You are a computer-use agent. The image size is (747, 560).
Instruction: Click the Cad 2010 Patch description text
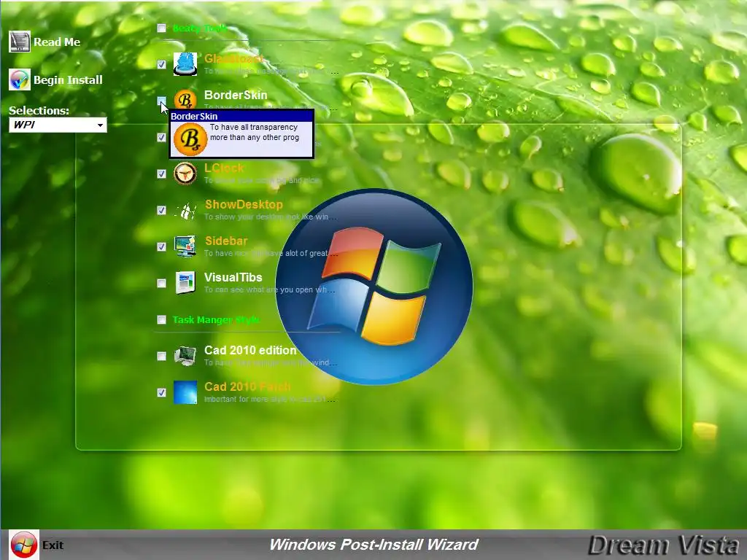(271, 399)
